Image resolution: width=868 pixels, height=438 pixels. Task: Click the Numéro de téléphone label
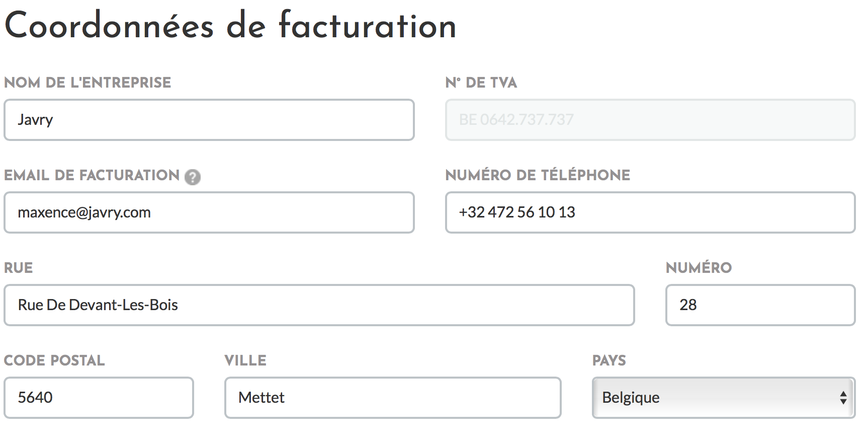[x=538, y=175]
